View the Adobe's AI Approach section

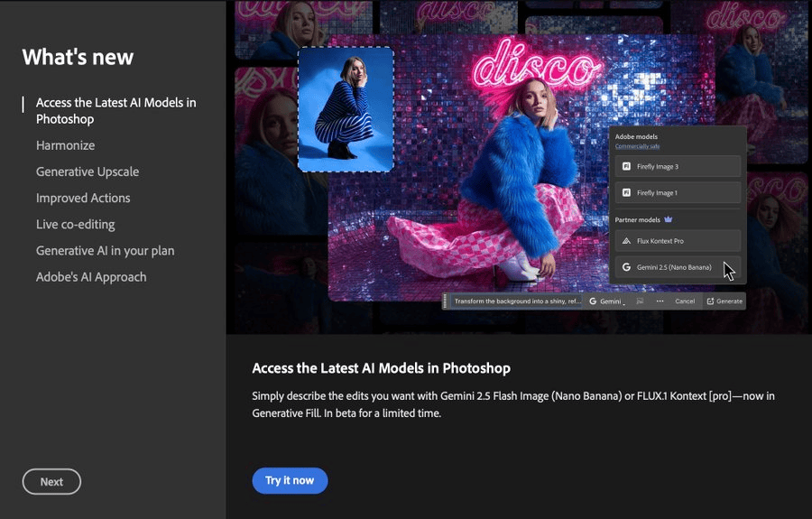pos(91,277)
